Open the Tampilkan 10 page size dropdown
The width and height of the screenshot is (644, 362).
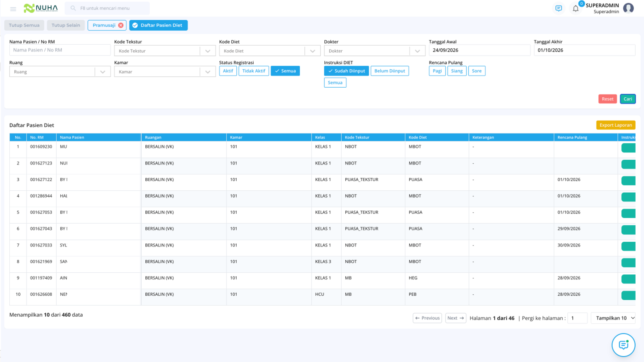613,318
